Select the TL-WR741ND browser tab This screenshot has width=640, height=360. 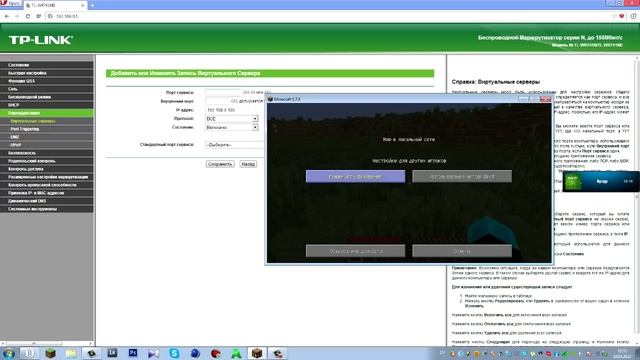pos(55,5)
